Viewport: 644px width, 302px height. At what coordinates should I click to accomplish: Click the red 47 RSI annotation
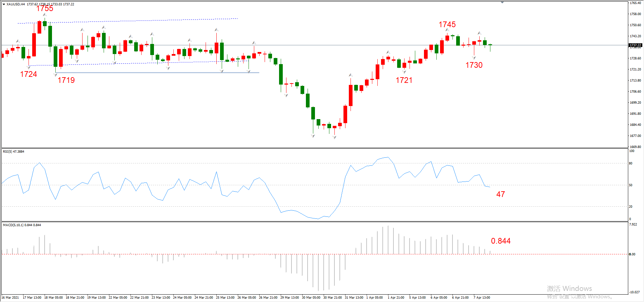[500, 194]
